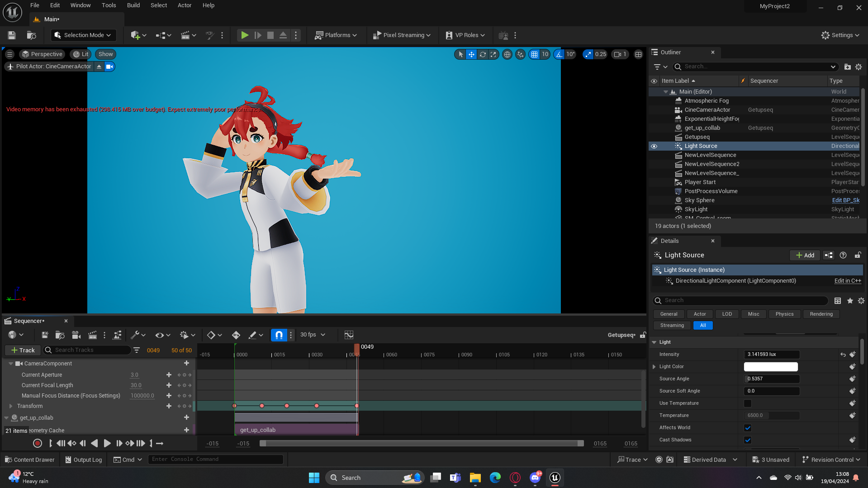Click the surface snapping icon in viewport
Screen dimensions: 868x488
[521, 54]
